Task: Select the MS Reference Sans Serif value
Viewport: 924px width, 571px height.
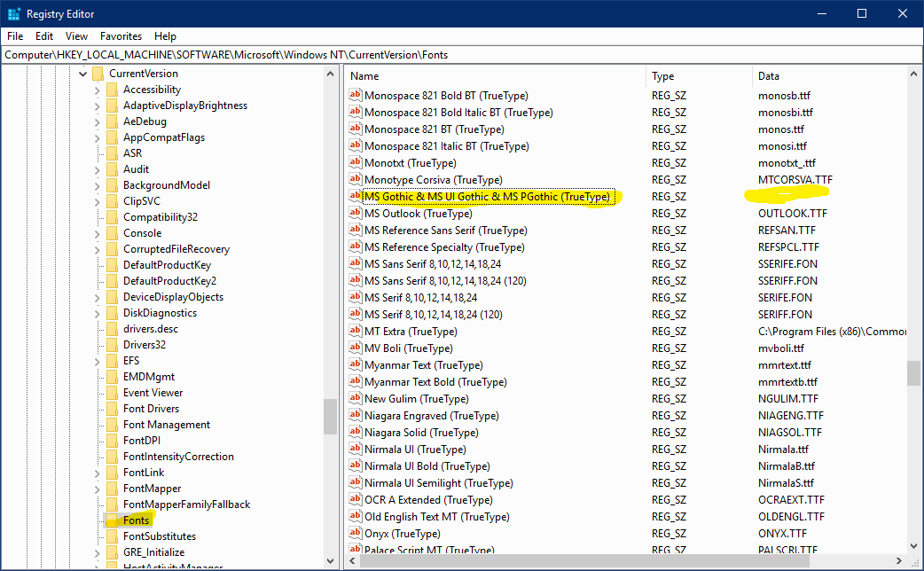Action: coord(445,231)
